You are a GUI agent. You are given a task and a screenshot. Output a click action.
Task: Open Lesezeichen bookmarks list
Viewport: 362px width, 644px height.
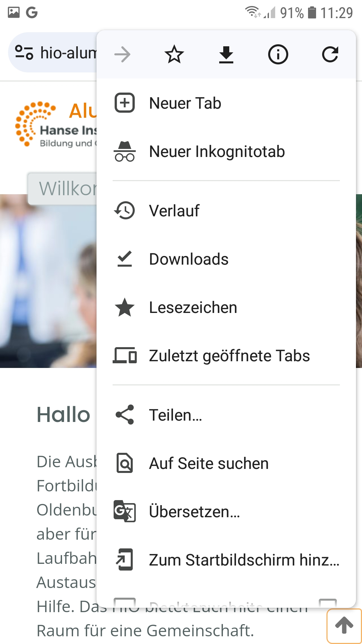pyautogui.click(x=193, y=307)
